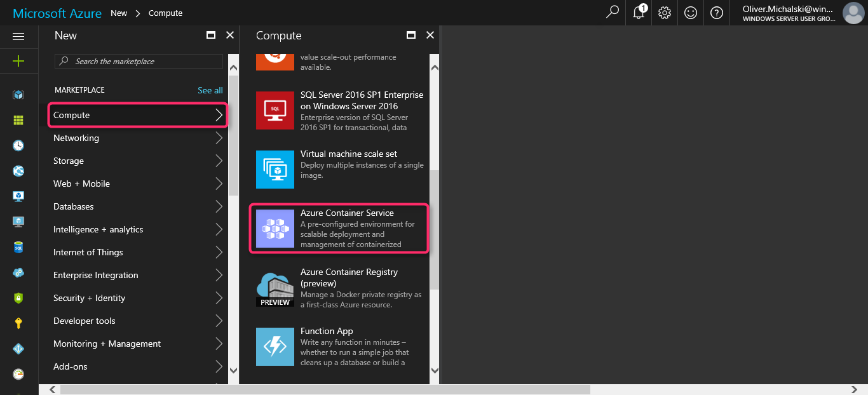
Task: Click the SQL Server 2016 SP1 icon
Action: pyautogui.click(x=275, y=110)
